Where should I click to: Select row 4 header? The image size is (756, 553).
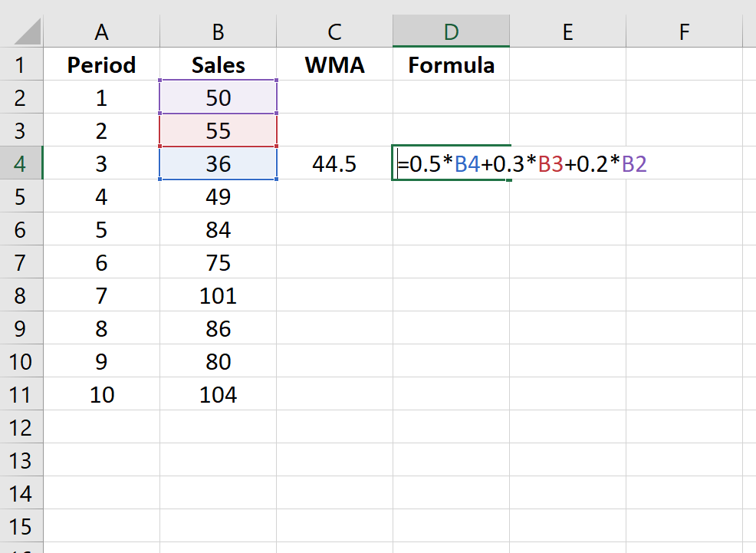tap(21, 163)
